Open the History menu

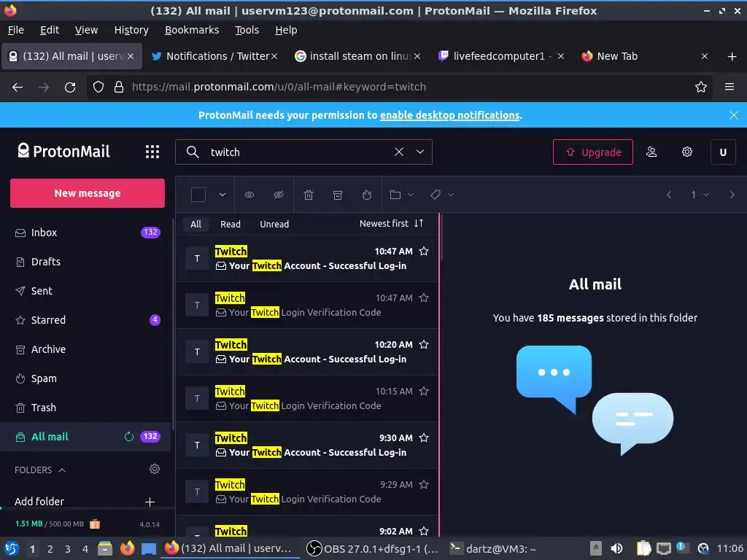131,30
